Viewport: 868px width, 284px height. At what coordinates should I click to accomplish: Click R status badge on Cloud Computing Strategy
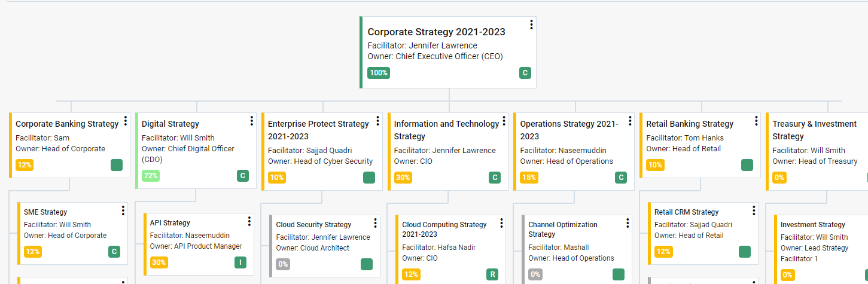[492, 275]
